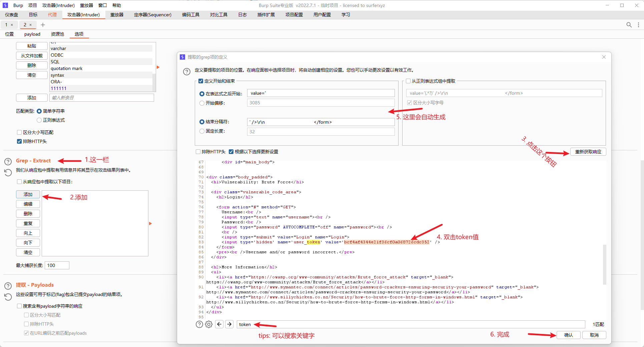The width and height of the screenshot is (644, 347).
Task: Open the 帮助 menu
Action: [117, 5]
